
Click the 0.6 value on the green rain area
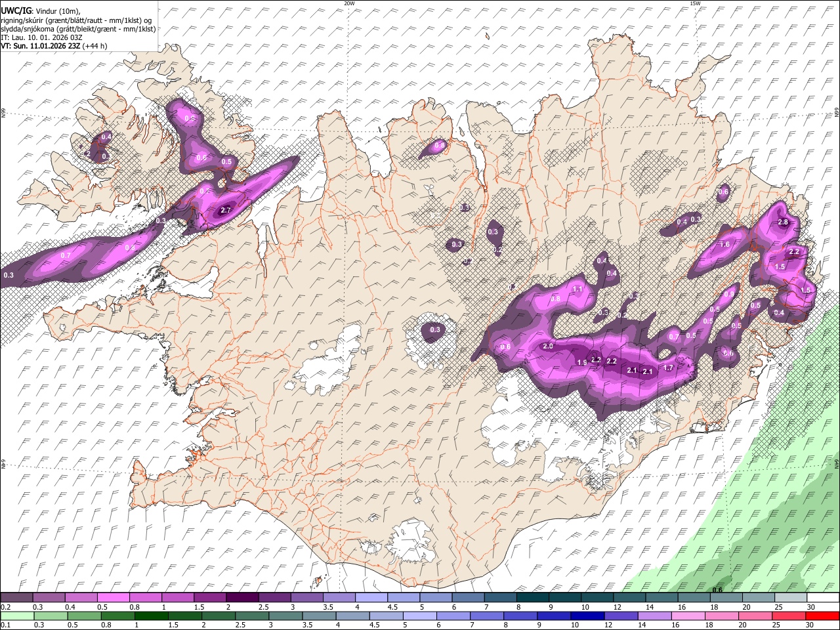717,590
